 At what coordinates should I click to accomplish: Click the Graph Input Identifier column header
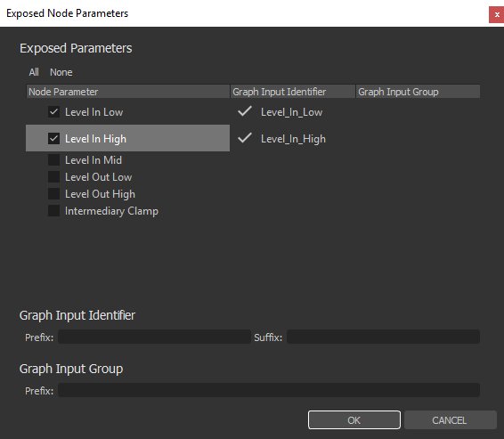(293, 92)
